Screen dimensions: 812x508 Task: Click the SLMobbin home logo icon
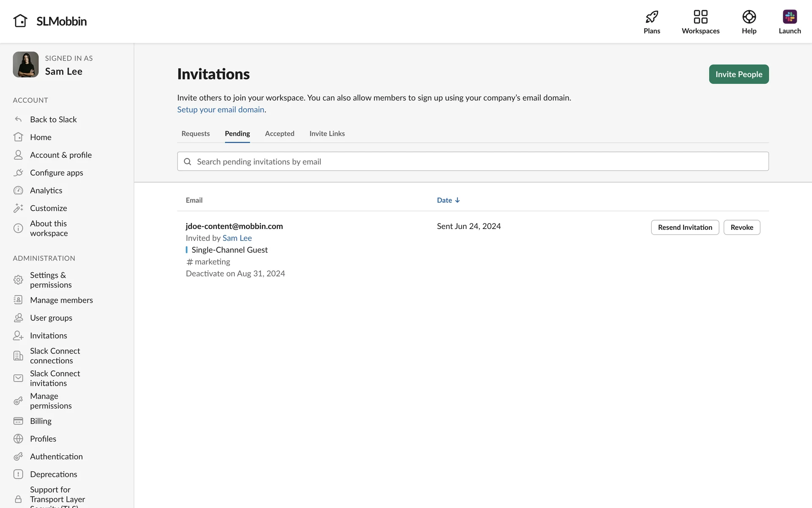pos(20,21)
